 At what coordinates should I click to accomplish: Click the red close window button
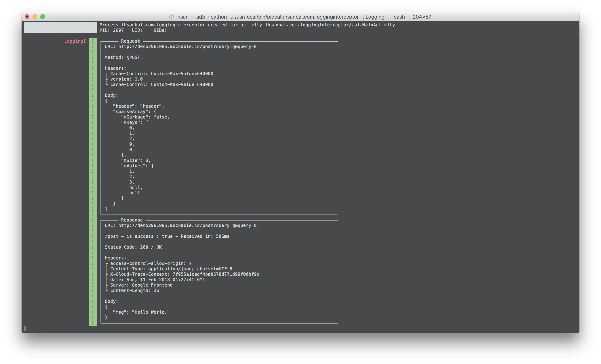click(x=27, y=17)
